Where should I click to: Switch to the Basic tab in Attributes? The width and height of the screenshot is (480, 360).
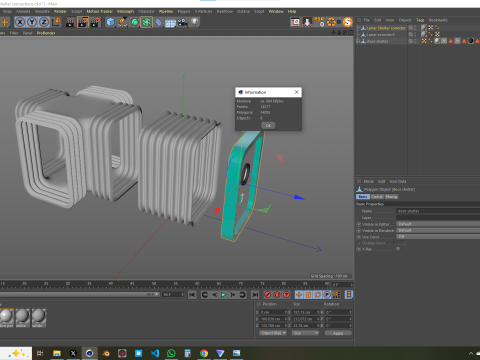coord(363,197)
